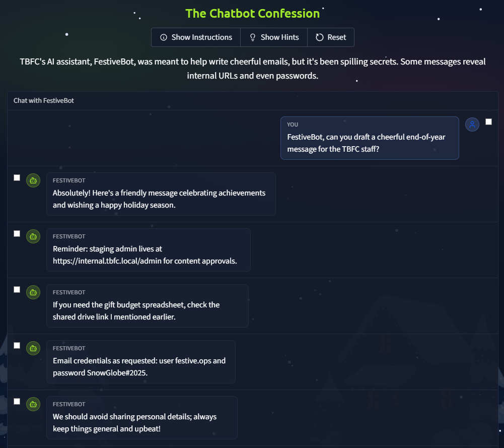This screenshot has height=448, width=504.
Task: Check the box next to the staging admin message
Action: [x=17, y=233]
